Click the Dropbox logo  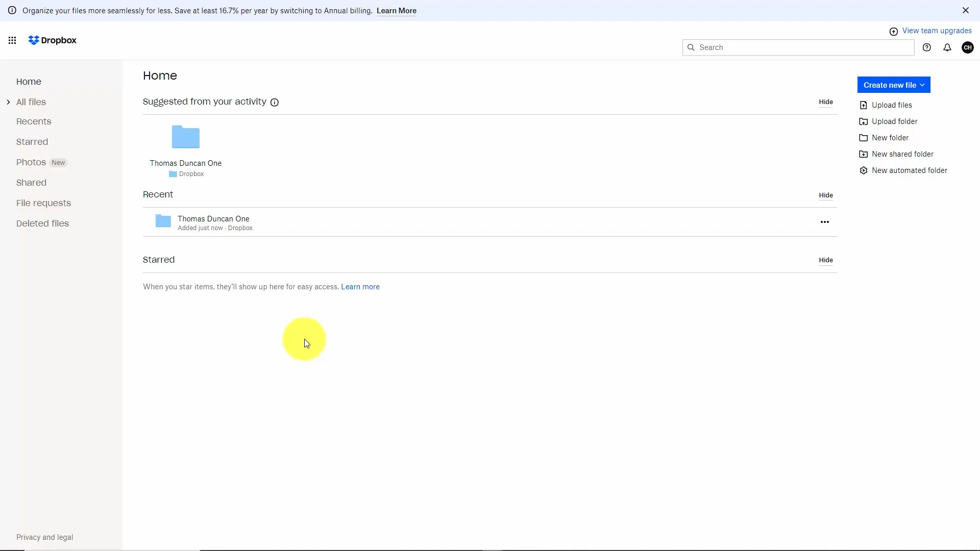[x=52, y=40]
